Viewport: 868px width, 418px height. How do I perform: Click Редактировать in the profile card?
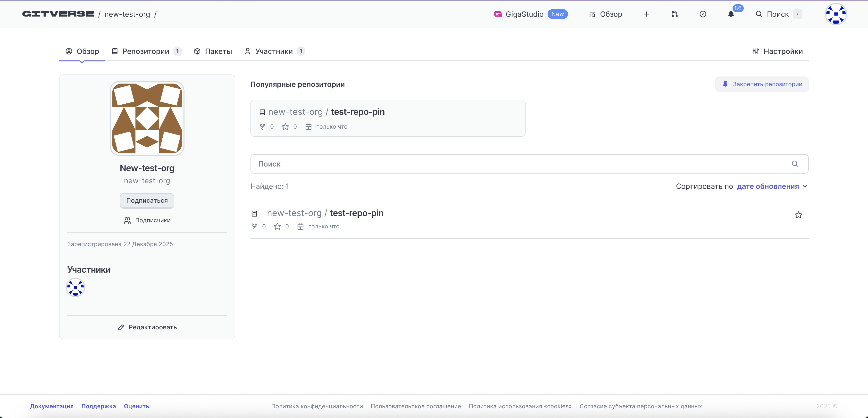(147, 327)
